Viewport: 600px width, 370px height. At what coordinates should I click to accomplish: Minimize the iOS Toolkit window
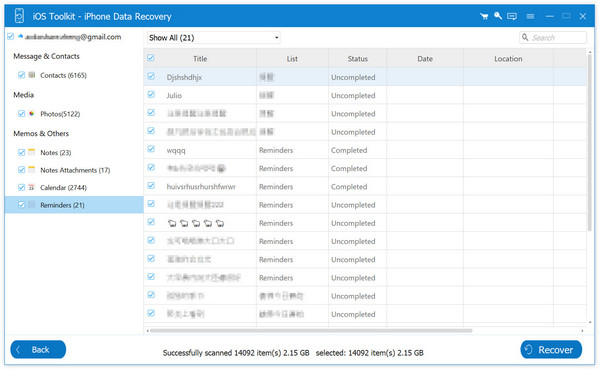click(550, 16)
